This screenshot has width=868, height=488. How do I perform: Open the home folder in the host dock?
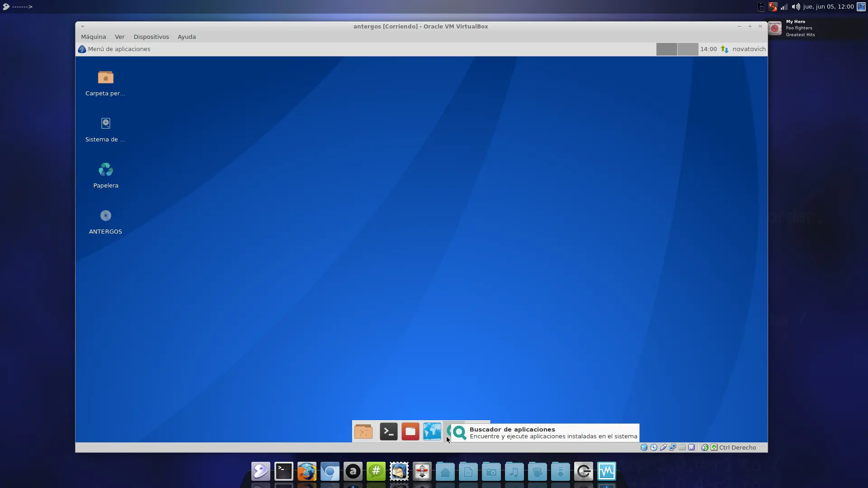[445, 472]
